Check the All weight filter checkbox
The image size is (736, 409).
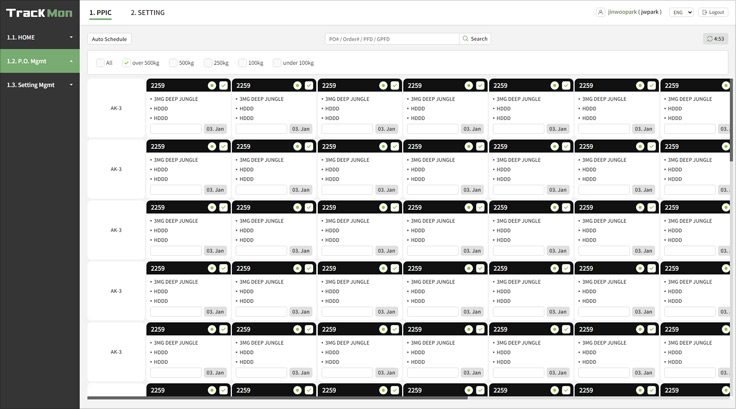[101, 63]
